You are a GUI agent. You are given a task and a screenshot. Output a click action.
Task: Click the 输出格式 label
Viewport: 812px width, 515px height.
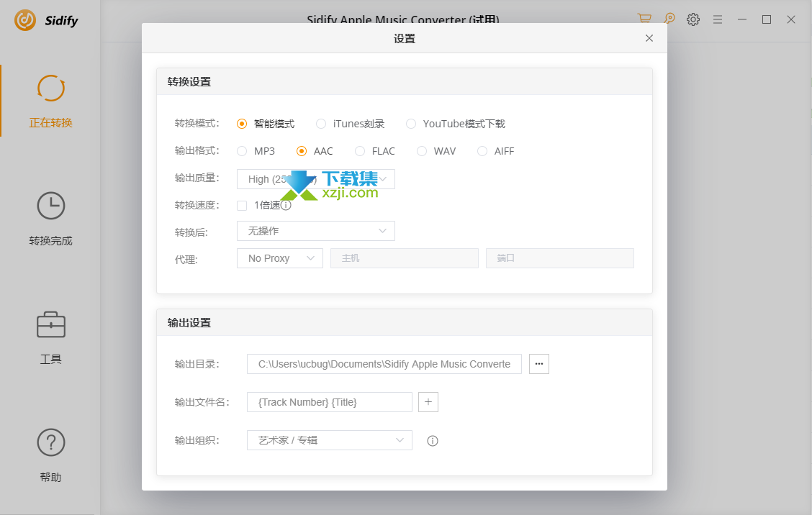point(197,151)
